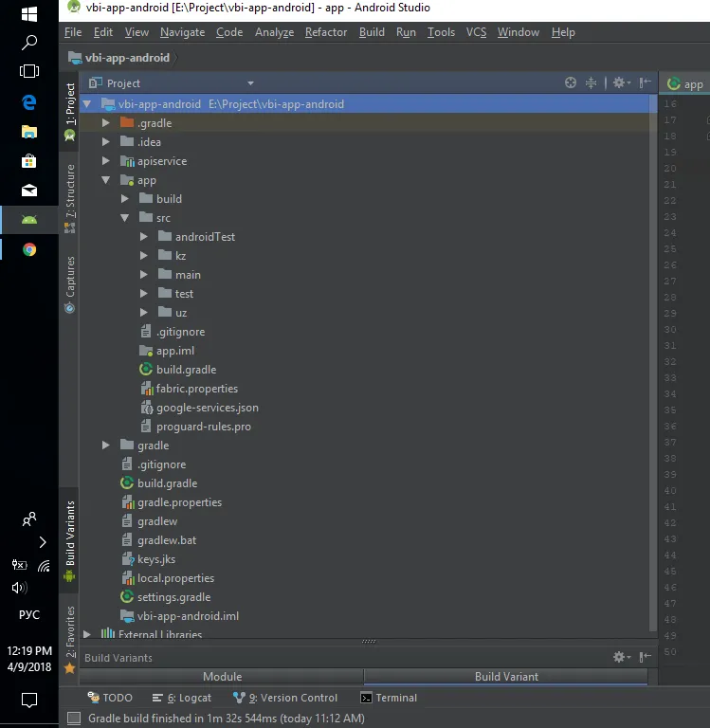Open the Mail app from the taskbar
710x728 pixels.
tap(29, 190)
